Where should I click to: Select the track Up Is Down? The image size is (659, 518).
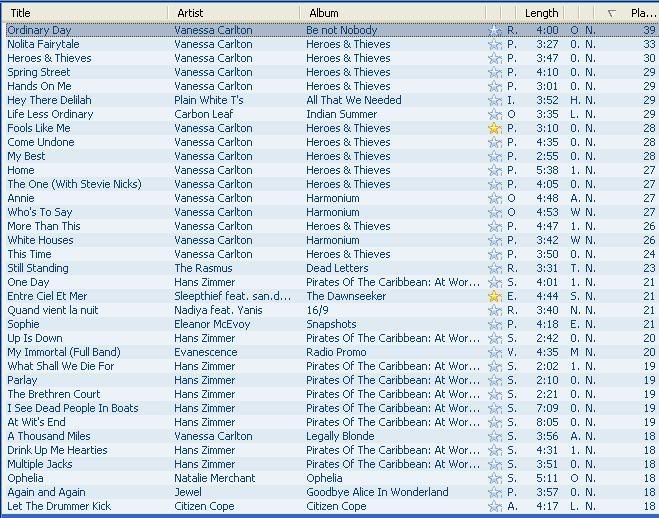35,338
